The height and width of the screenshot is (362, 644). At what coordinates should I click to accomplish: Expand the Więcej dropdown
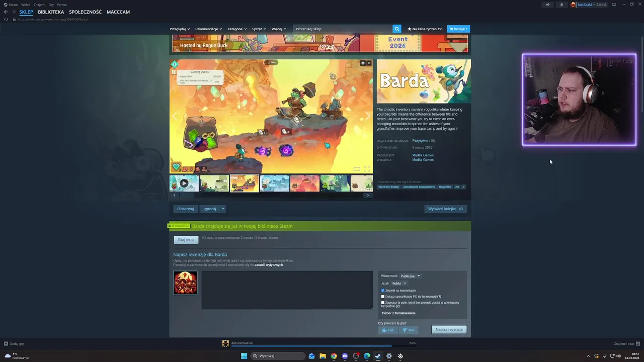click(279, 29)
